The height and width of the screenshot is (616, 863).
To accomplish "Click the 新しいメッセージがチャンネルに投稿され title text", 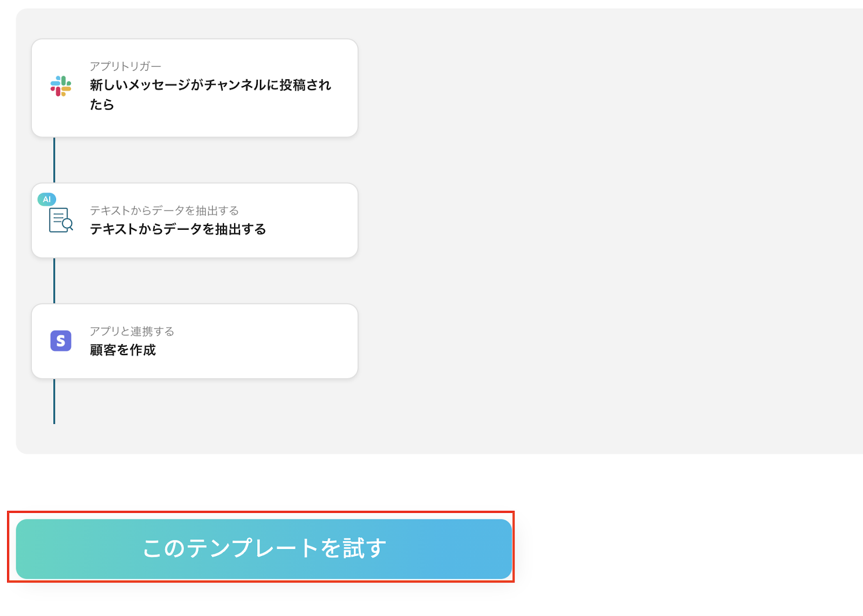I will pyautogui.click(x=210, y=85).
